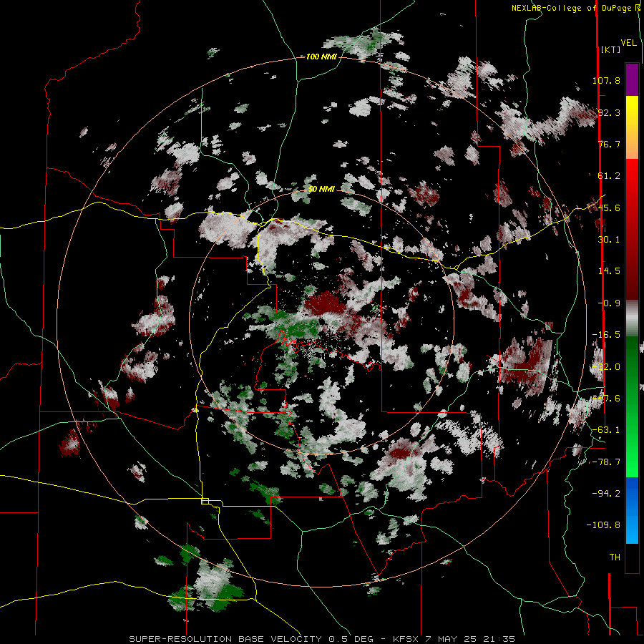The height and width of the screenshot is (644, 644).
Task: Click the -47.6 scale label
Action: coord(606,399)
